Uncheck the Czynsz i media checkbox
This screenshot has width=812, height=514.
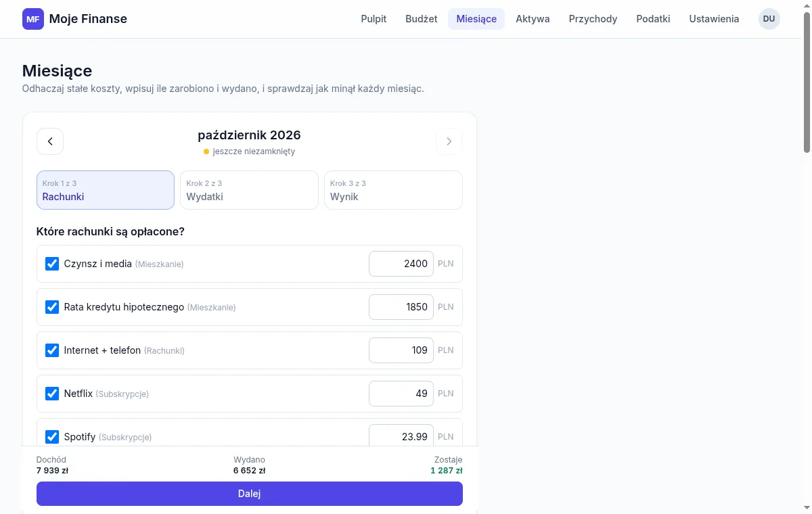click(52, 264)
